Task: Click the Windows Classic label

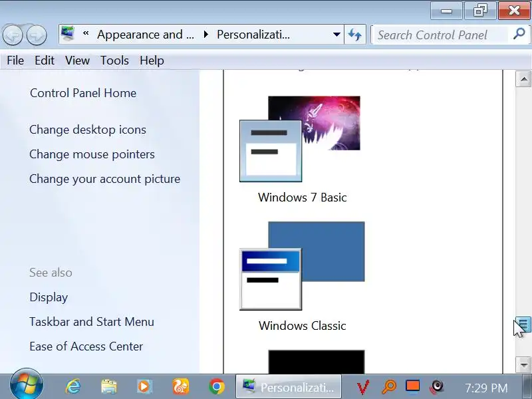Action: tap(303, 326)
